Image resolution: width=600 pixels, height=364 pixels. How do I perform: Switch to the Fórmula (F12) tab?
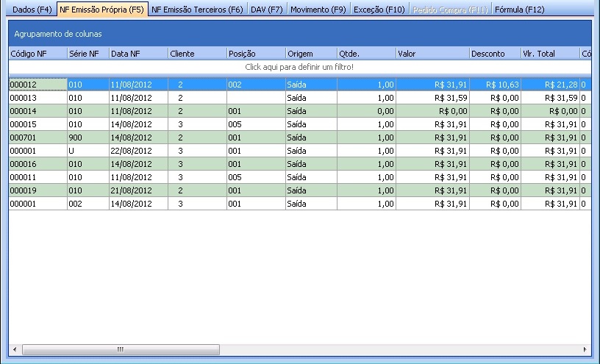(x=519, y=10)
